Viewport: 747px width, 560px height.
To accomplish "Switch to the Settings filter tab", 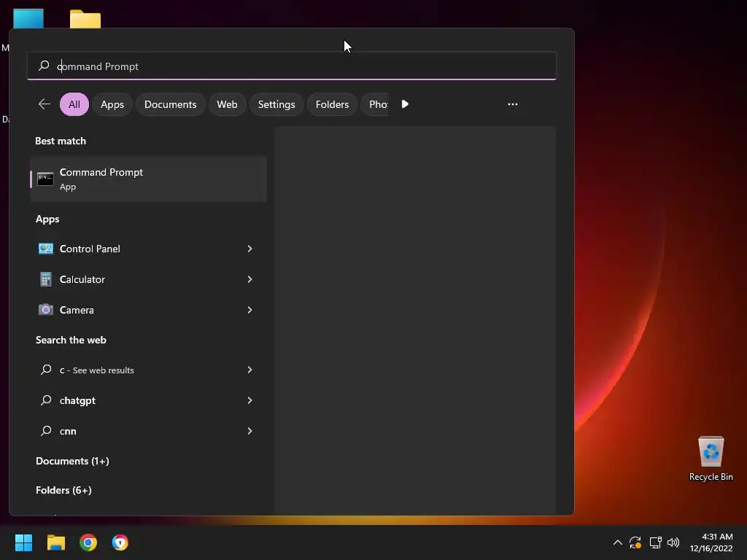I will (276, 104).
